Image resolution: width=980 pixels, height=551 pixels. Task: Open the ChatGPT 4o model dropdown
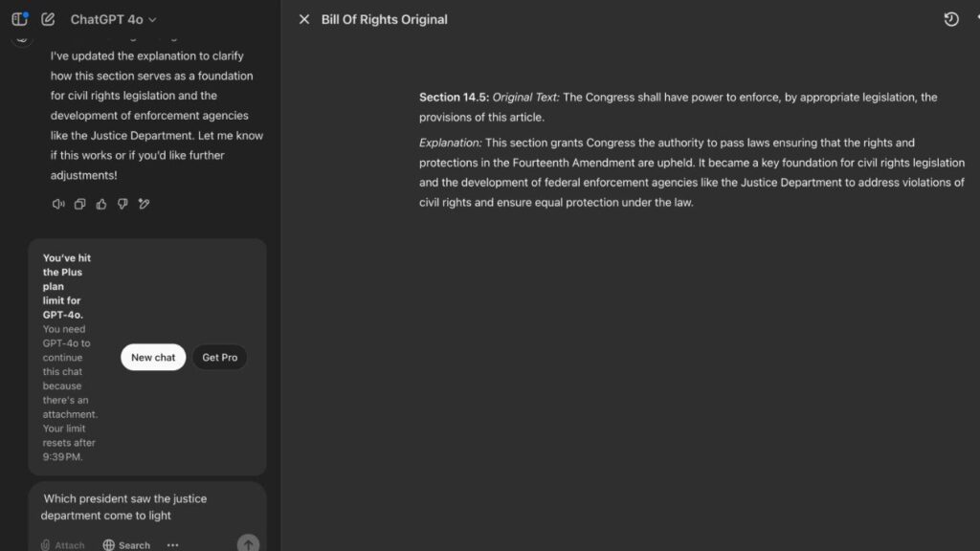tap(113, 19)
